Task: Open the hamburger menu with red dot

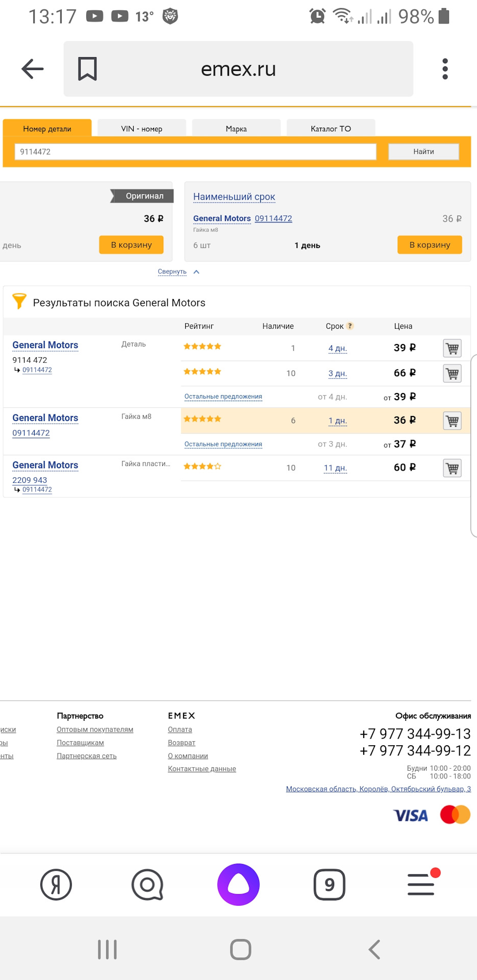Action: coord(420,885)
